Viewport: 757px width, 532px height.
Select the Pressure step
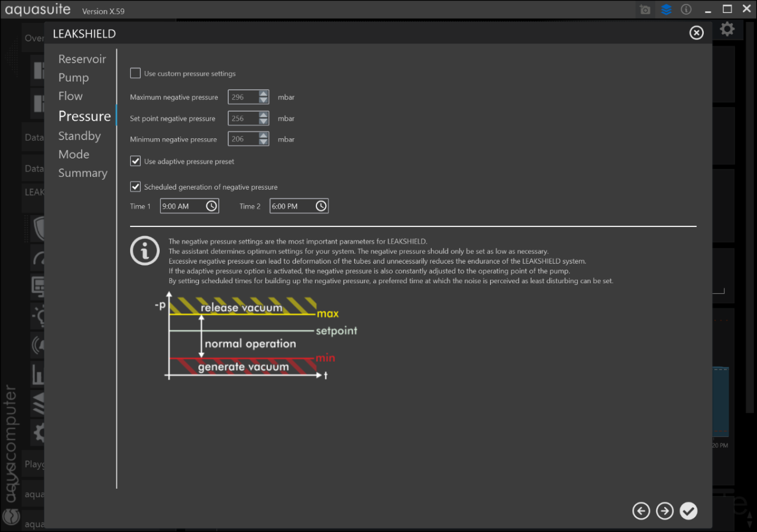coord(85,116)
